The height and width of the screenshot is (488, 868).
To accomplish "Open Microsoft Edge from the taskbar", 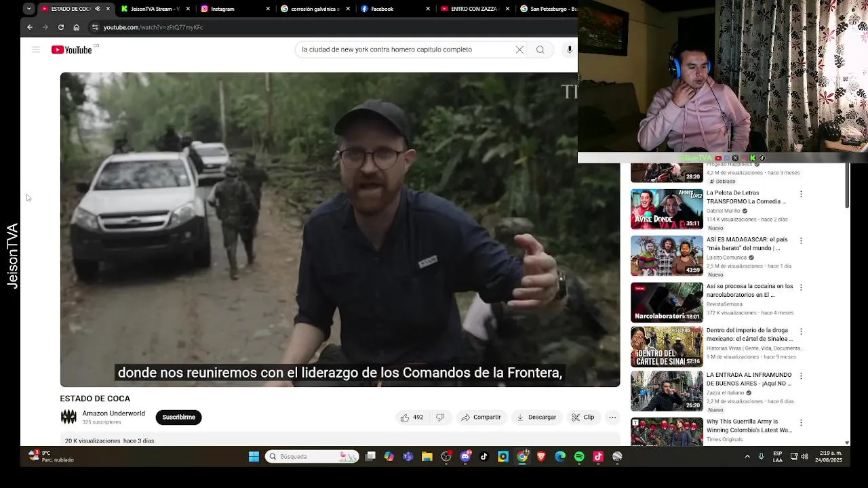I will click(560, 457).
